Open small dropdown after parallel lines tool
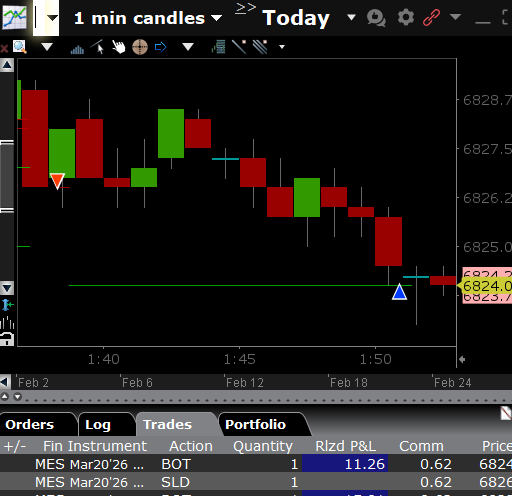Screen dimensions: 512x496 click(282, 47)
